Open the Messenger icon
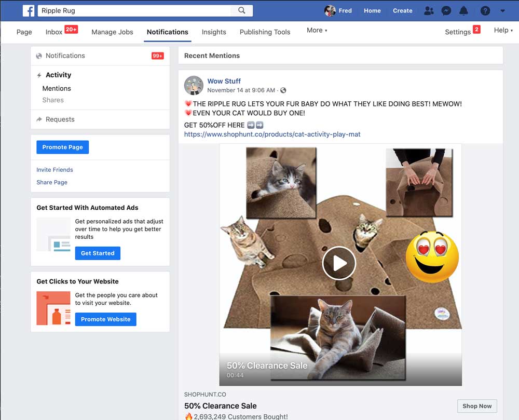The height and width of the screenshot is (420, 519). click(446, 10)
